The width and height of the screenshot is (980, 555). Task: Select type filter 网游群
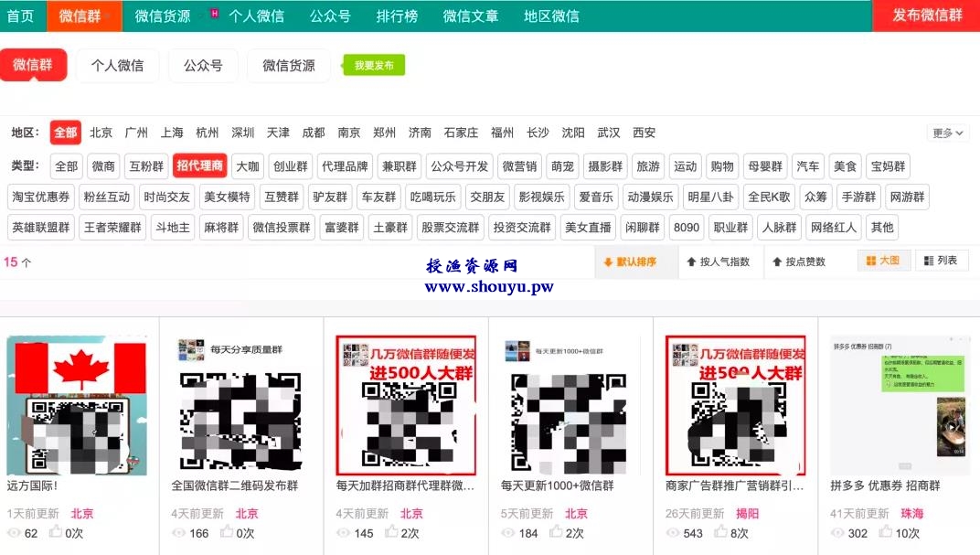point(907,197)
